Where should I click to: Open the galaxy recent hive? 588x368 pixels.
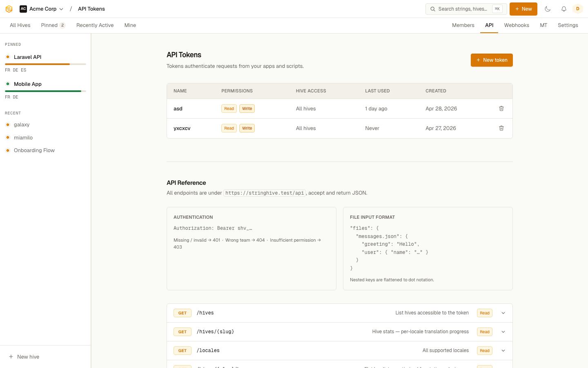click(x=22, y=125)
